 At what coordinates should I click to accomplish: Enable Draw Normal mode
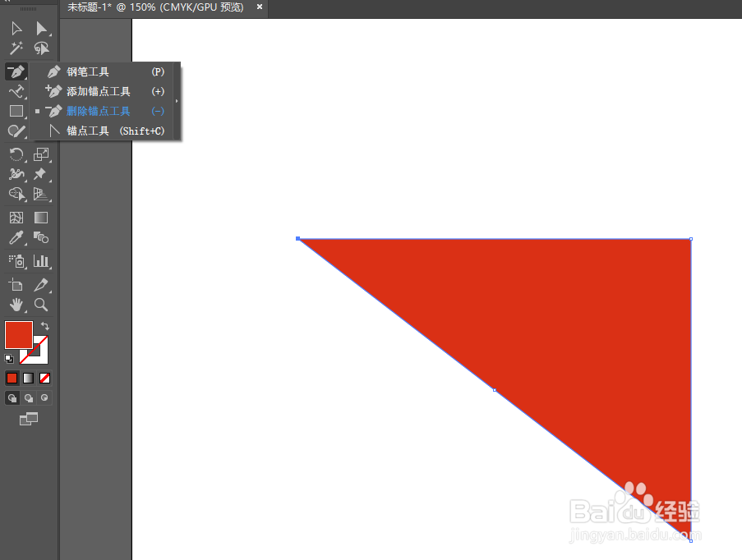pos(12,398)
